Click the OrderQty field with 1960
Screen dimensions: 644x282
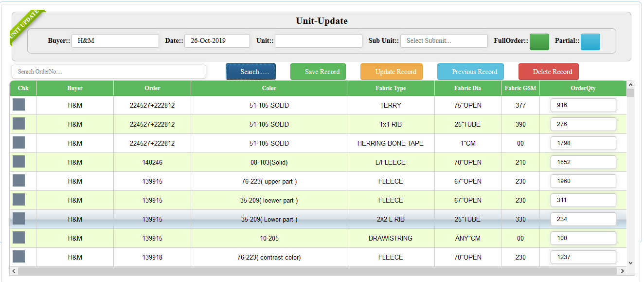[583, 181]
